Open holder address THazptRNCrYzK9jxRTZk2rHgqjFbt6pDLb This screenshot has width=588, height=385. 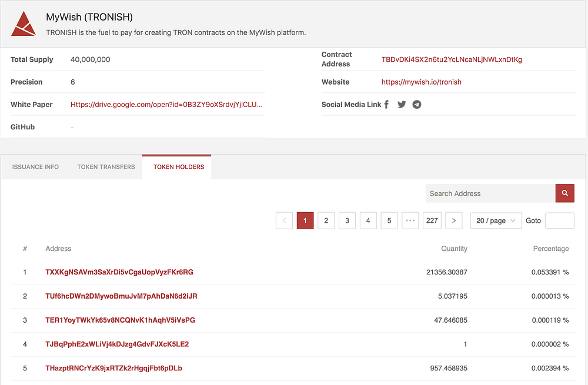[x=113, y=368]
